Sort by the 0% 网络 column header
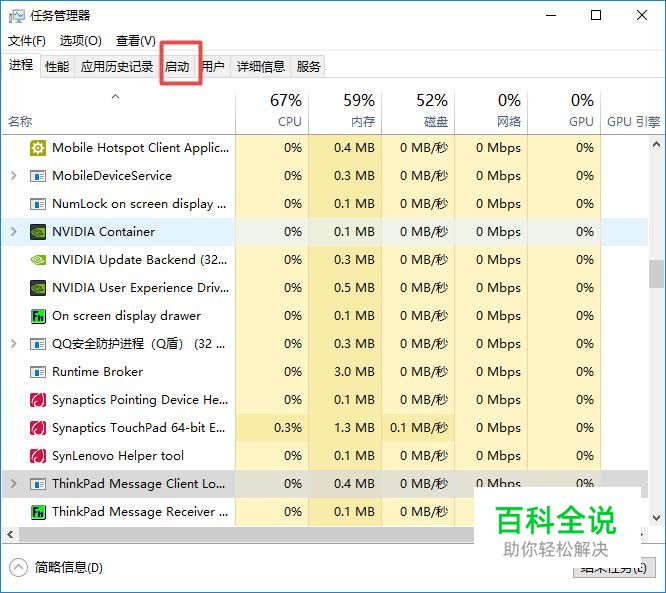666x593 pixels. pos(491,113)
